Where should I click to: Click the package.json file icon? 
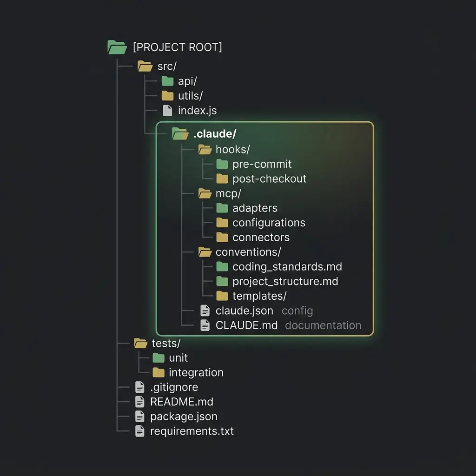pyautogui.click(x=139, y=416)
